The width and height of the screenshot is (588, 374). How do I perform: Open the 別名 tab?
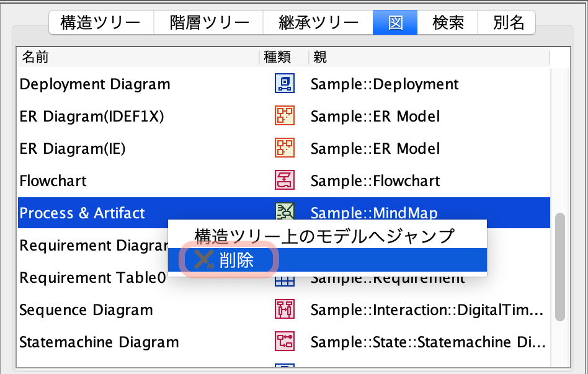point(507,22)
